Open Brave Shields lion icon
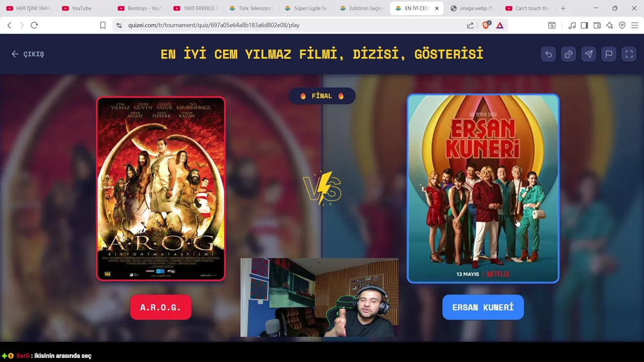 click(x=486, y=25)
